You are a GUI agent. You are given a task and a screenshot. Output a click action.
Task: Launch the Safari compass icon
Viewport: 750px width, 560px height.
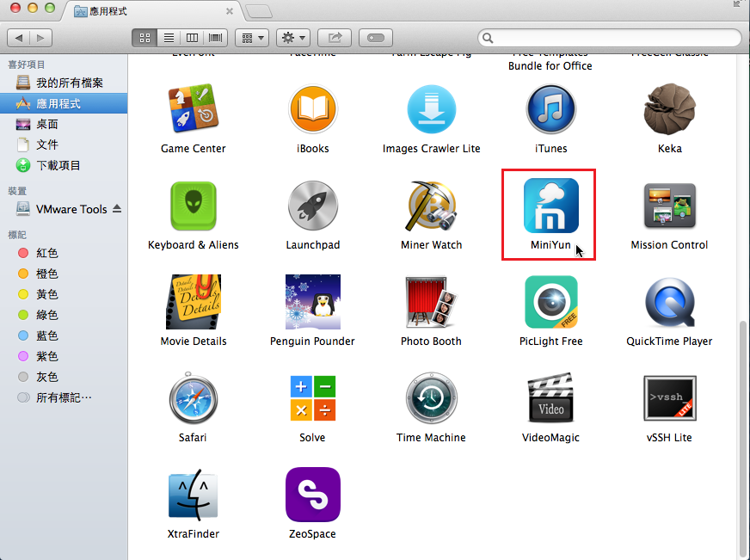tap(194, 398)
